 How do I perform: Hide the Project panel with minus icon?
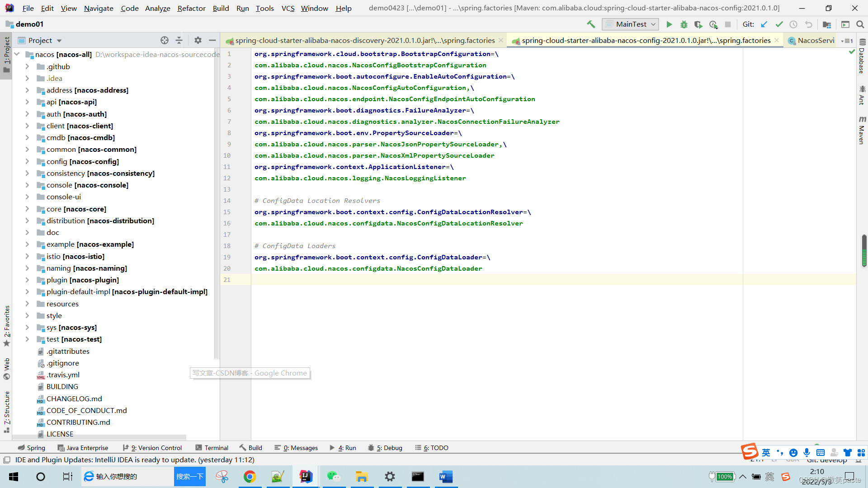pos(212,40)
